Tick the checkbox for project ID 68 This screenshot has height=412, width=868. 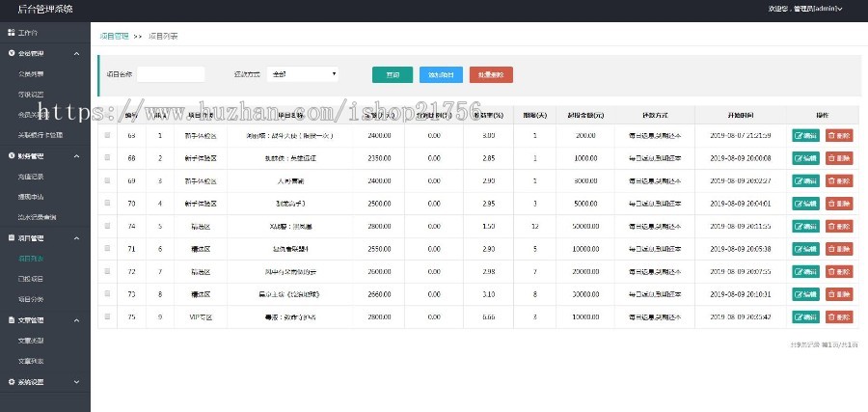107,157
